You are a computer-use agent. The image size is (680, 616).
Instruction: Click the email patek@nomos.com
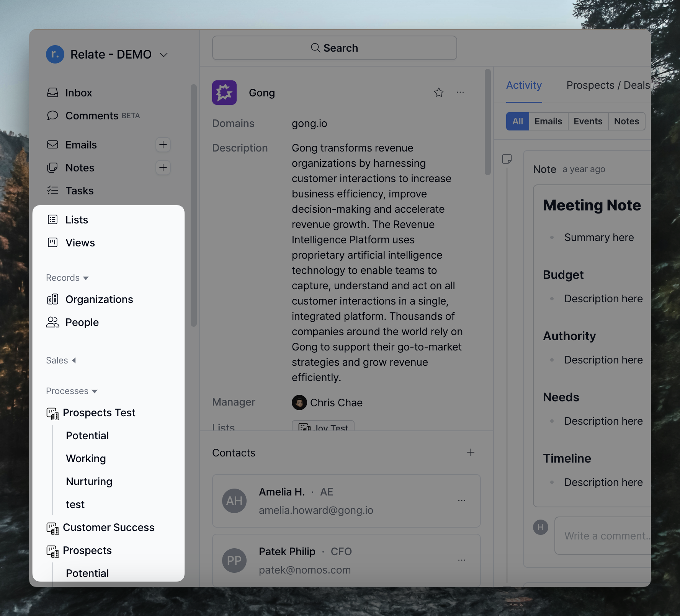305,570
